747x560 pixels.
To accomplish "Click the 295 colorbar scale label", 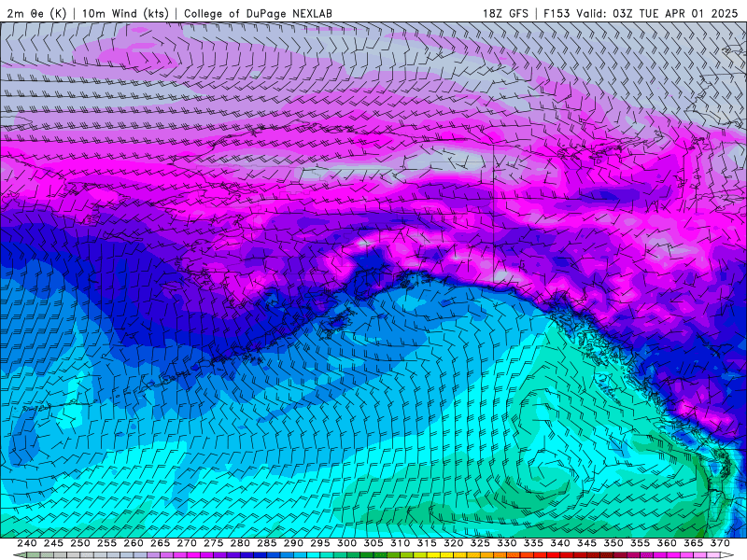I will pyautogui.click(x=320, y=543).
